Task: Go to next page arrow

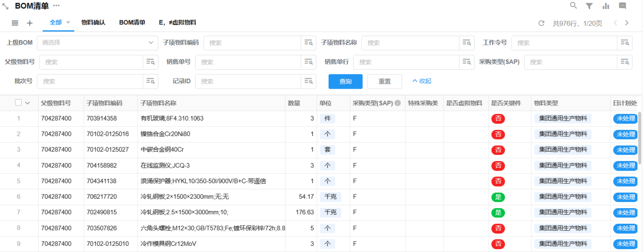Action: (x=627, y=23)
